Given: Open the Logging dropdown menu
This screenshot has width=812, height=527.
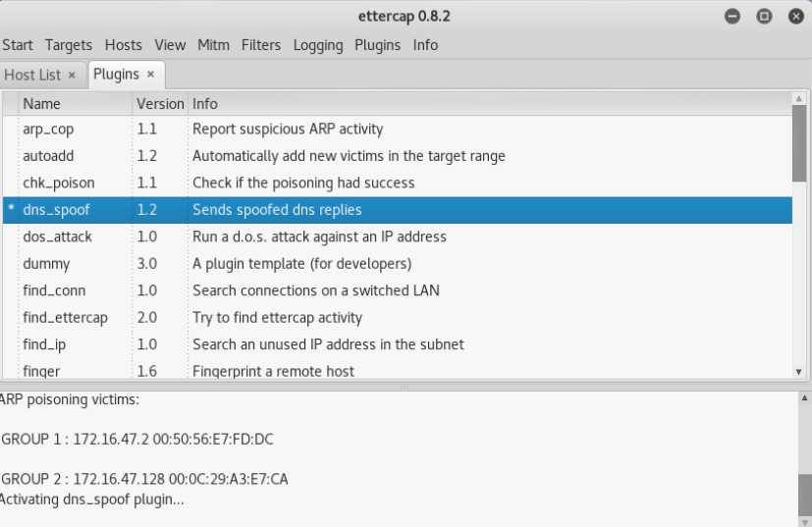Looking at the screenshot, I should (x=317, y=45).
